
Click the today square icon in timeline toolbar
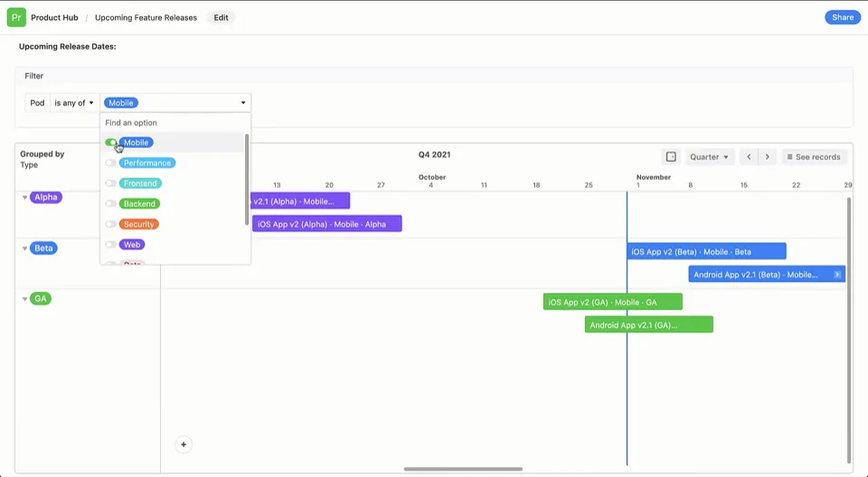pos(671,157)
